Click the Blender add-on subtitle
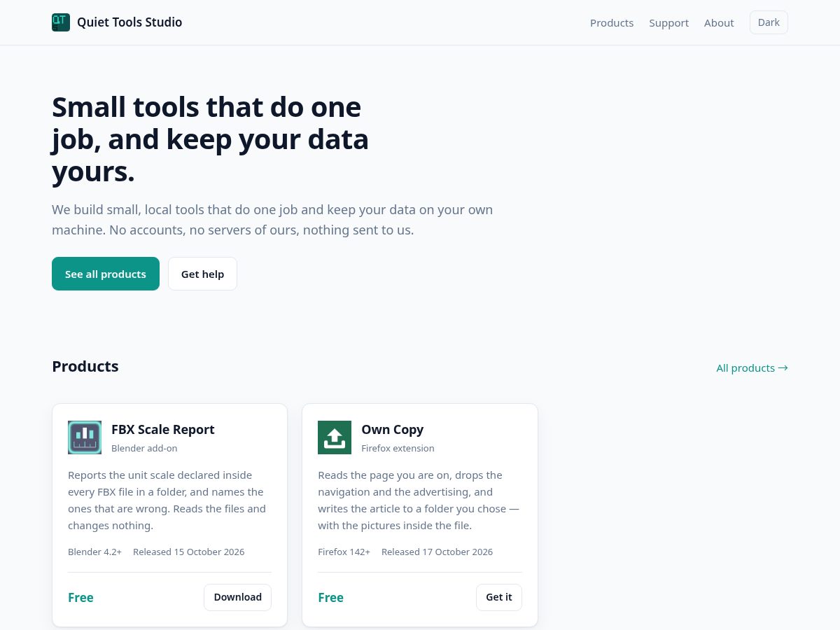 coord(144,448)
